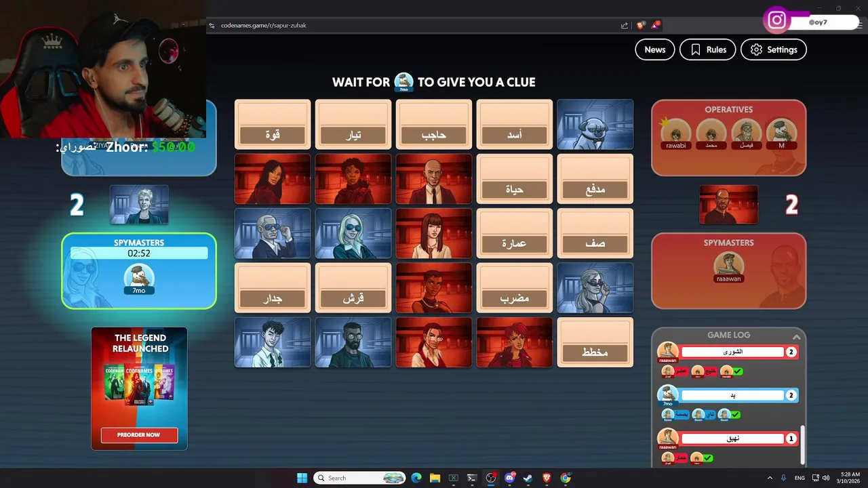The image size is (868, 488).
Task: Choose the word card حاجب
Action: [x=434, y=125]
